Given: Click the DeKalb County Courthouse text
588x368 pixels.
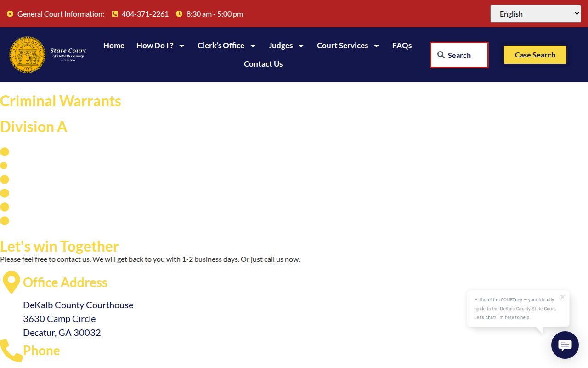Looking at the screenshot, I should (78, 305).
